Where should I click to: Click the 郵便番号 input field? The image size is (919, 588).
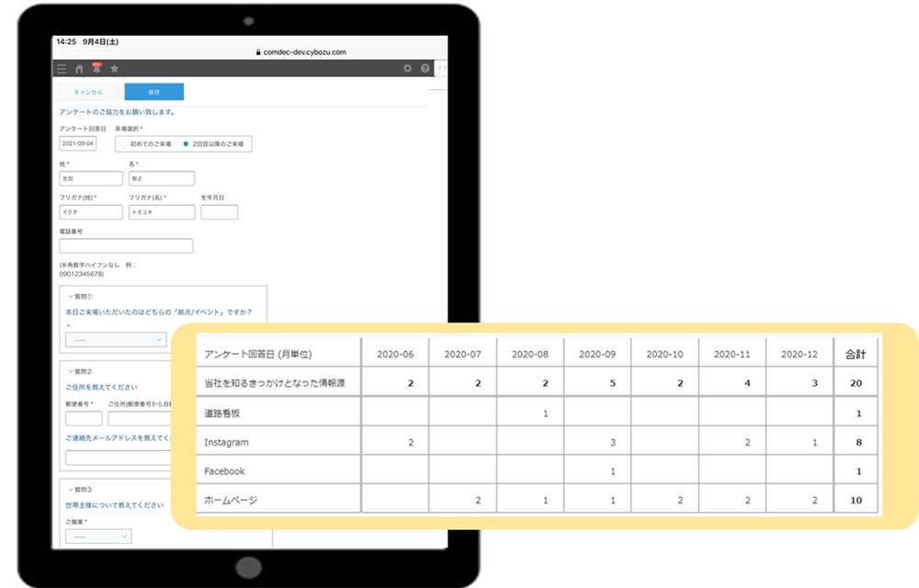pos(84,419)
